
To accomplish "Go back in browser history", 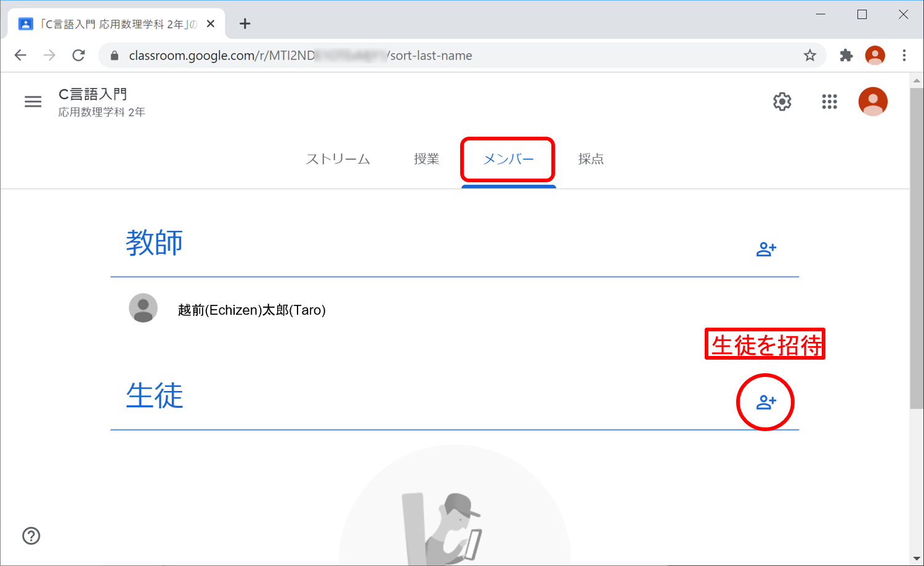I will tap(20, 55).
